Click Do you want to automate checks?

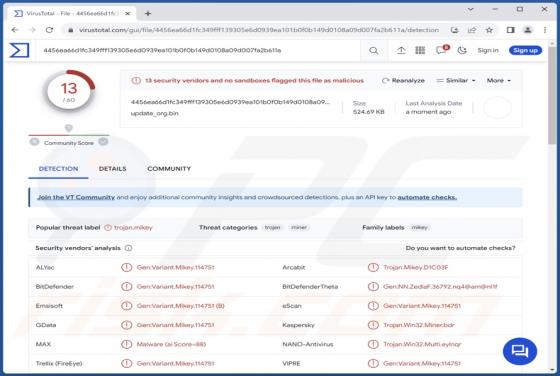460,248
